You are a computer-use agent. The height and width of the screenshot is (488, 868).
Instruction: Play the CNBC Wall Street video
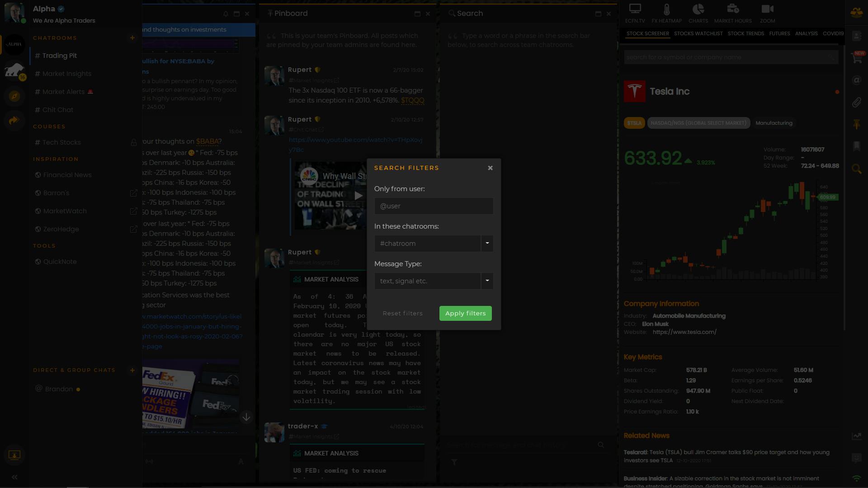tap(359, 196)
